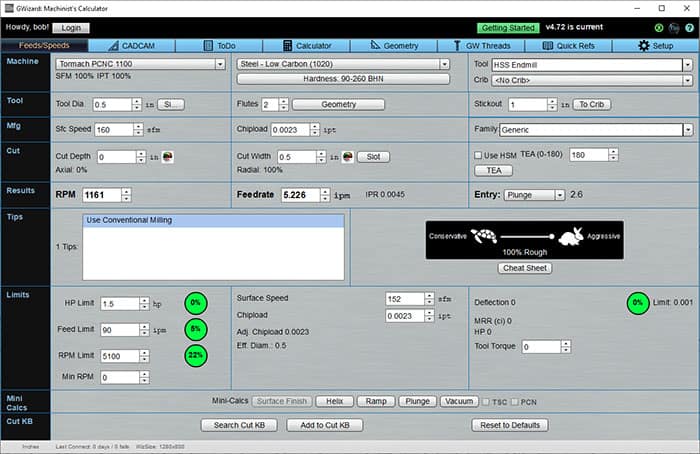This screenshot has width=700, height=454.
Task: Click the Feed Limit green gauge
Action: coord(196,329)
